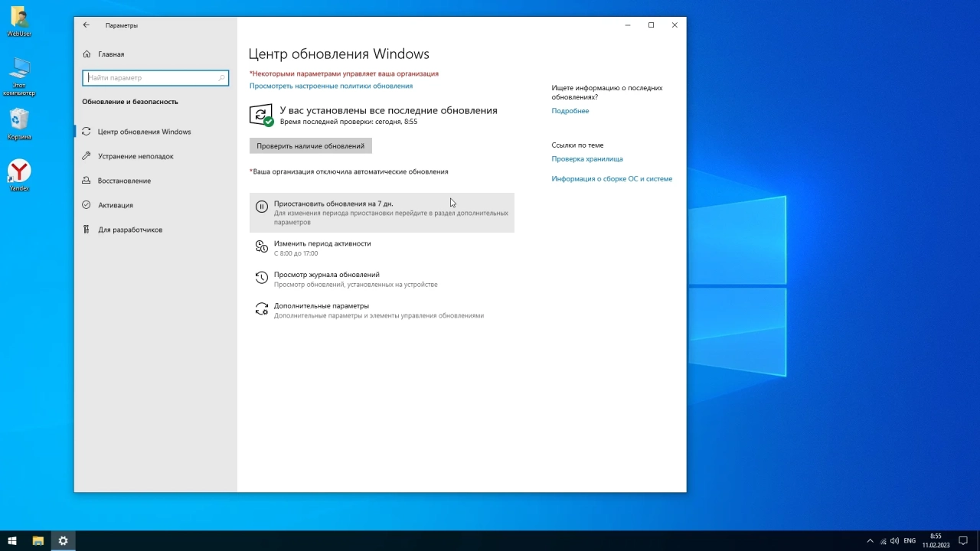This screenshot has width=980, height=551.
Task: Show hidden tray icons chevron
Action: point(870,540)
